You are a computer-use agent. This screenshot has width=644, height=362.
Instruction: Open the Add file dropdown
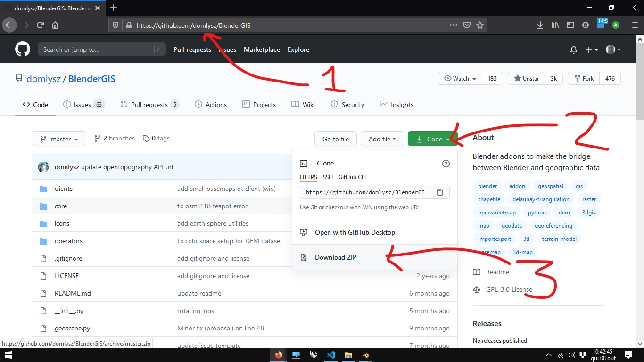tap(382, 139)
